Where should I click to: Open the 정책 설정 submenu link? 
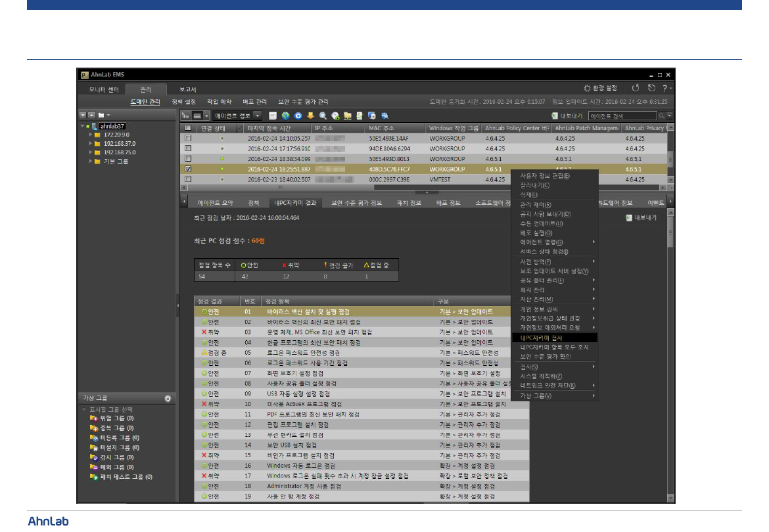[x=183, y=102]
